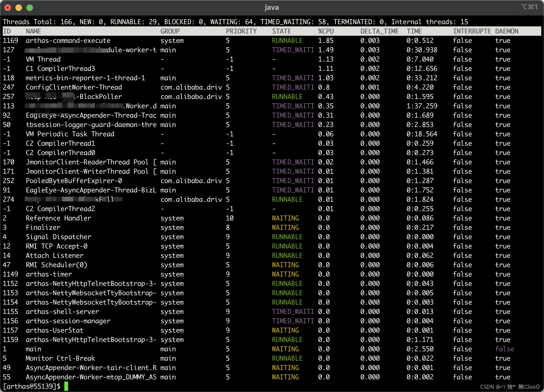Click 'AsyncAppender-Worker-tair-client.R' thread name

(91, 368)
